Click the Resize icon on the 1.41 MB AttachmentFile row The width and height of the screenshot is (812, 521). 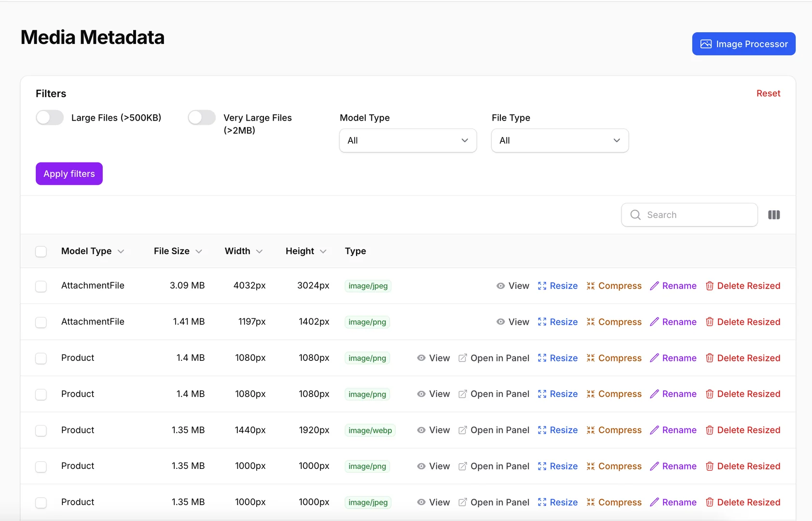542,322
